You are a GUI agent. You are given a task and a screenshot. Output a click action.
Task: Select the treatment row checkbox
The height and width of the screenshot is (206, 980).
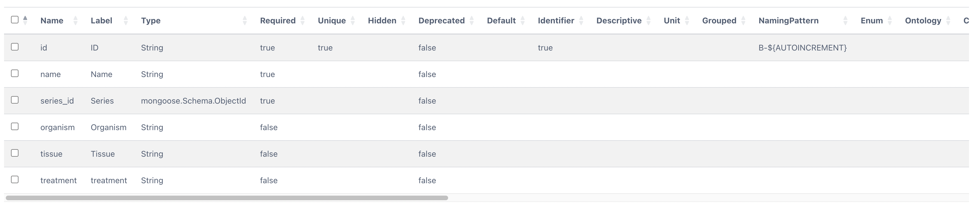pyautogui.click(x=15, y=179)
